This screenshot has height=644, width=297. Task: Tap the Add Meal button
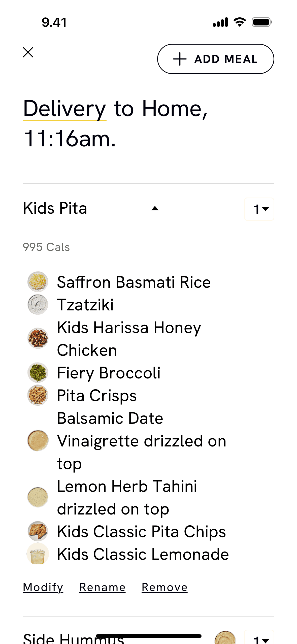coord(216,59)
